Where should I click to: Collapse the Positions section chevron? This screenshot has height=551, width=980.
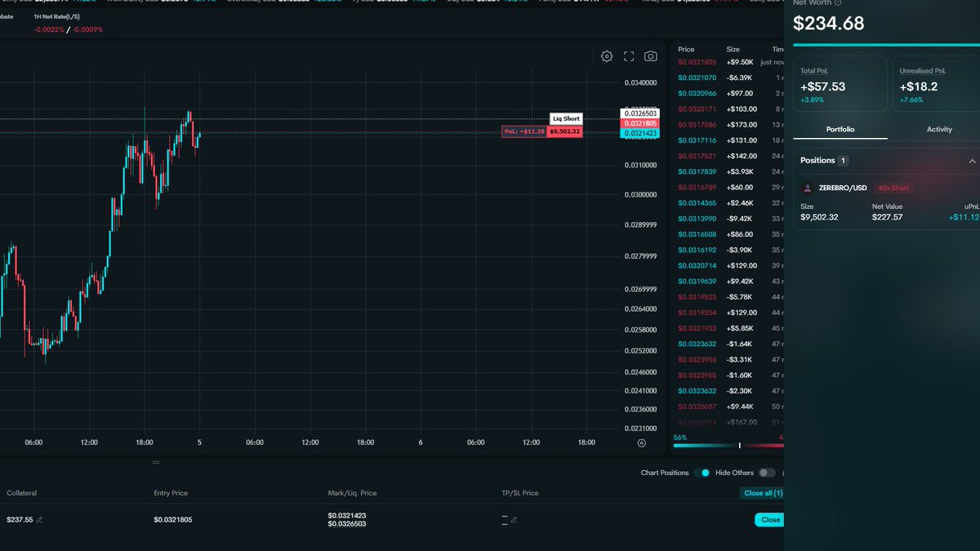[x=972, y=161]
